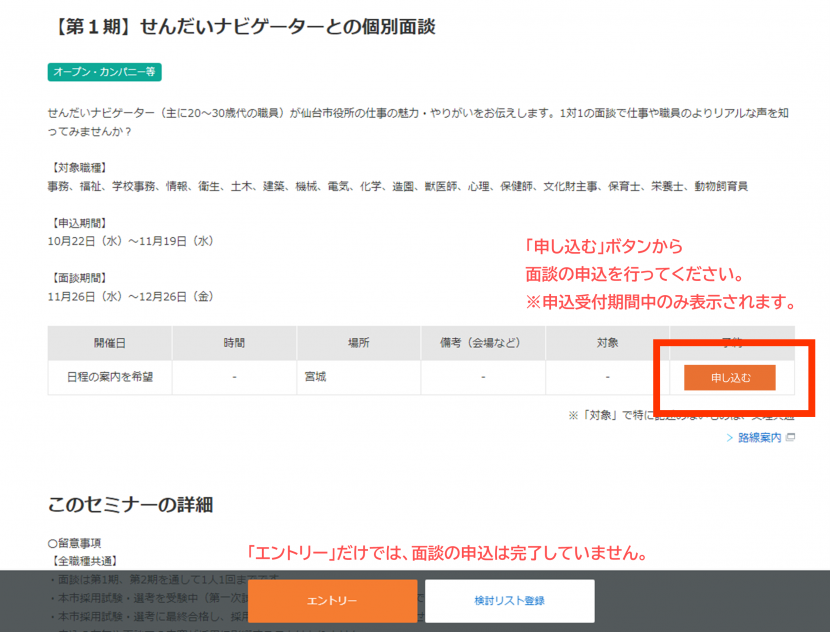Select the 開催日 table header
The width and height of the screenshot is (830, 632).
[110, 343]
